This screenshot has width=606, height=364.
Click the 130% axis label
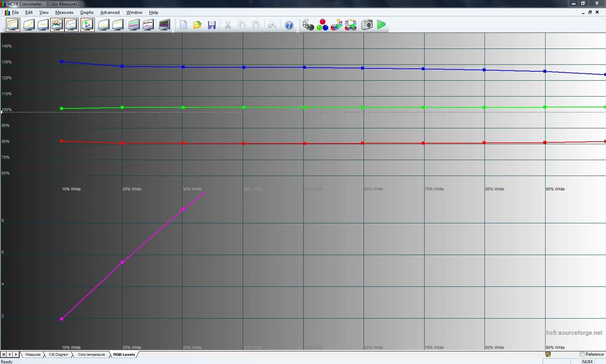(7, 62)
